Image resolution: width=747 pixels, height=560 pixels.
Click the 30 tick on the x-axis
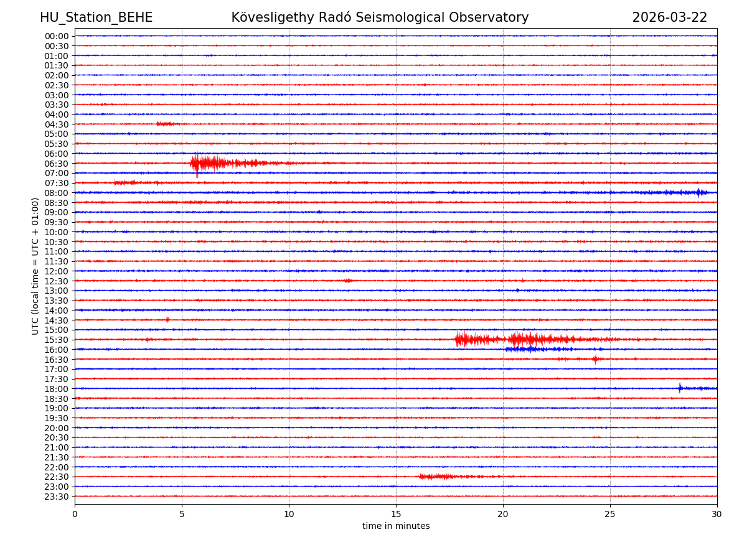716,514
